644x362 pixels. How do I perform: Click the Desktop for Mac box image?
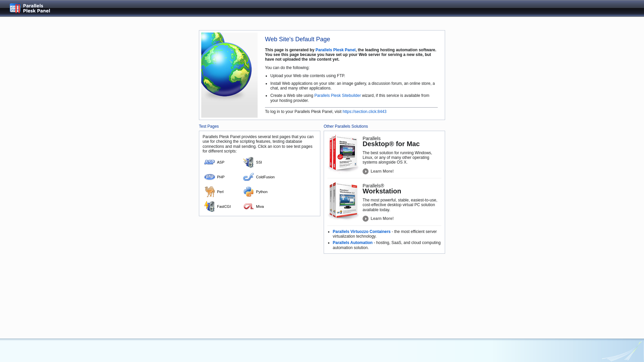point(343,153)
